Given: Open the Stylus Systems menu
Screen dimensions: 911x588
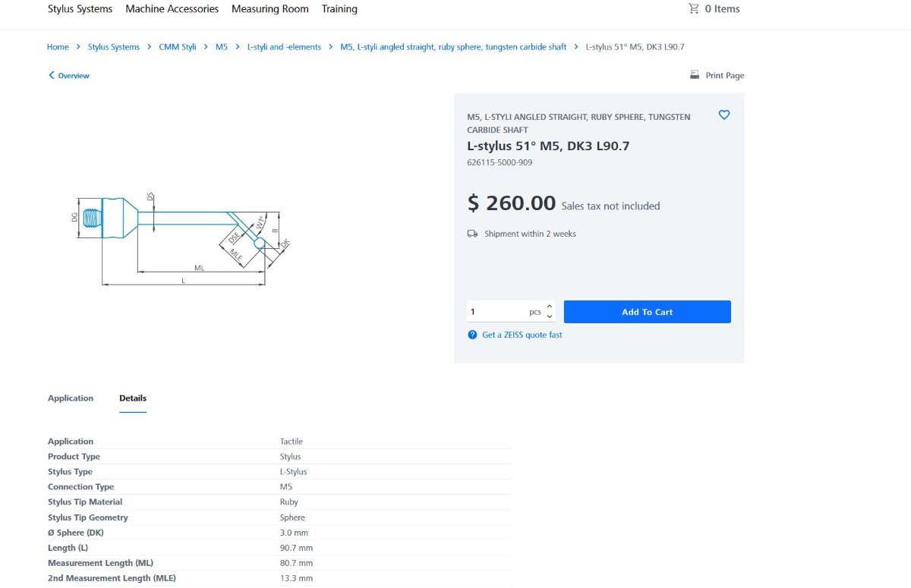Looking at the screenshot, I should (80, 9).
